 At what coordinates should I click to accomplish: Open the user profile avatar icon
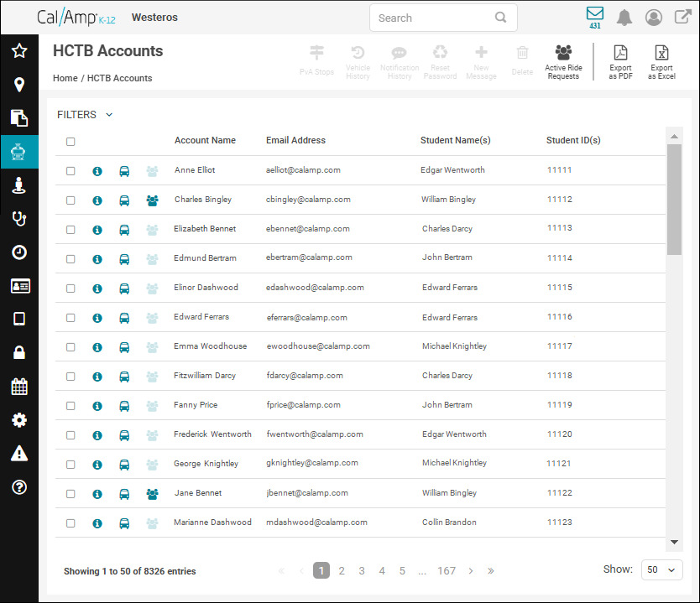tap(654, 18)
